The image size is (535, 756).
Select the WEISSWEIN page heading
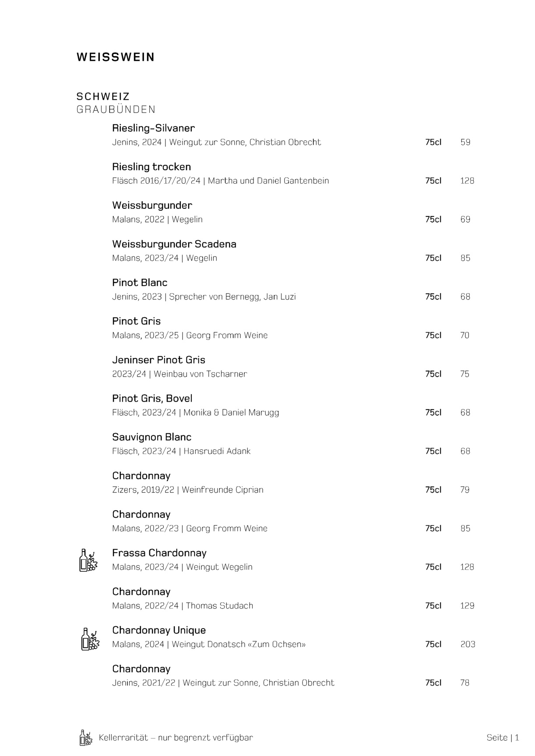click(116, 57)
